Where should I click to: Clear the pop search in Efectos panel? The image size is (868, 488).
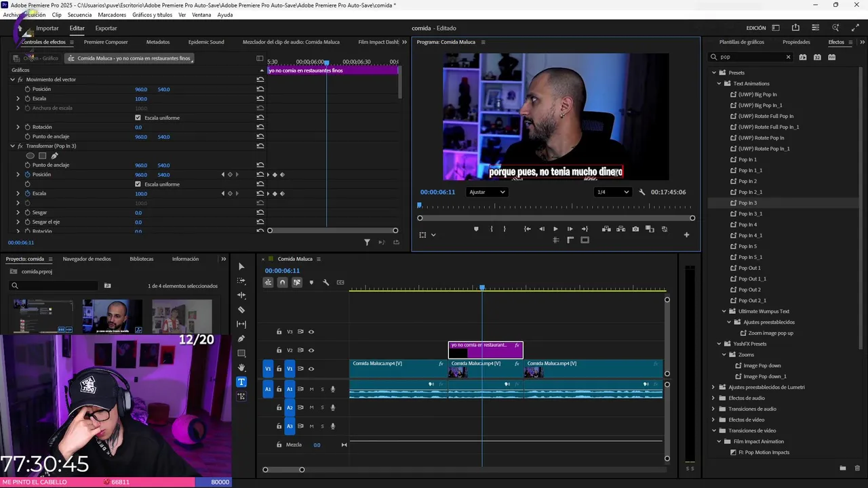[788, 58]
